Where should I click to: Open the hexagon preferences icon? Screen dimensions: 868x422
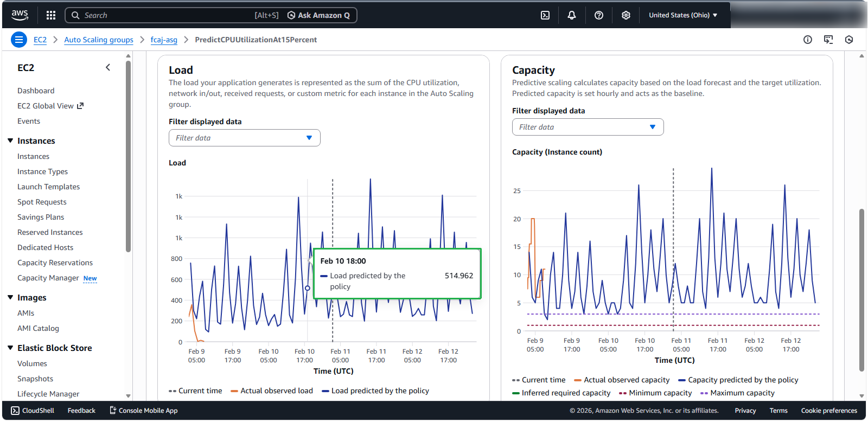(x=849, y=40)
